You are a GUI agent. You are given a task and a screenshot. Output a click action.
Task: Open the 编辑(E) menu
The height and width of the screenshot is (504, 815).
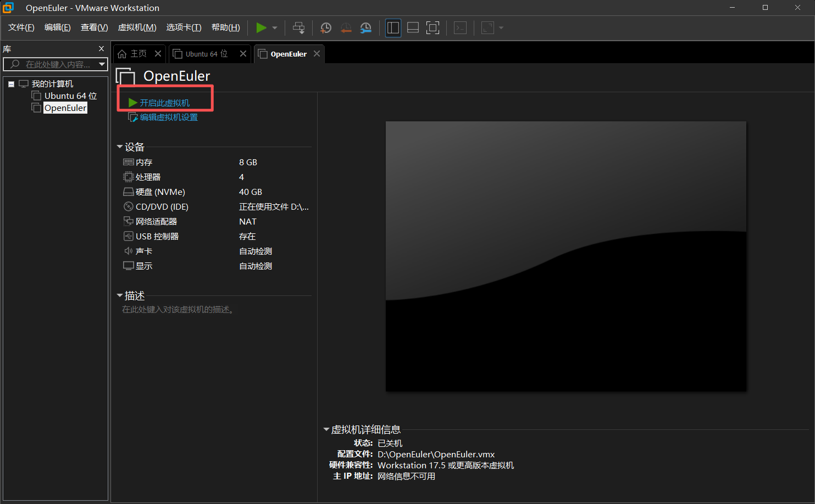pos(58,27)
